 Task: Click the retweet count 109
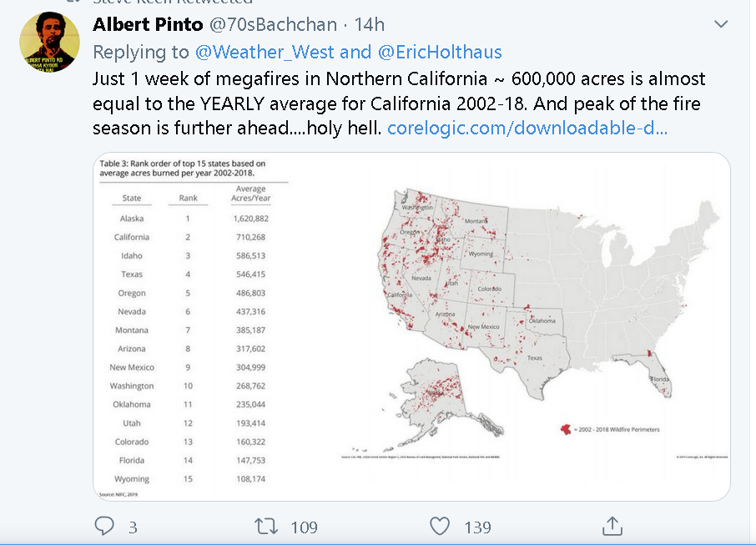[x=305, y=527]
